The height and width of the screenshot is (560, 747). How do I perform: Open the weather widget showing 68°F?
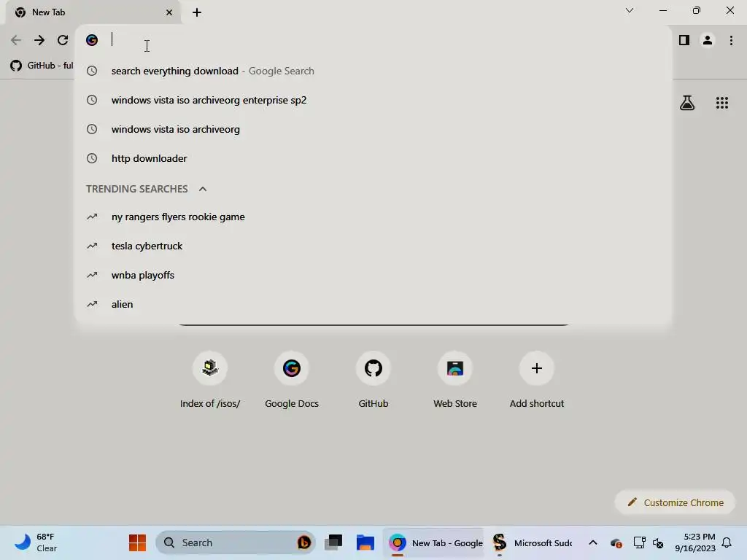[36, 542]
